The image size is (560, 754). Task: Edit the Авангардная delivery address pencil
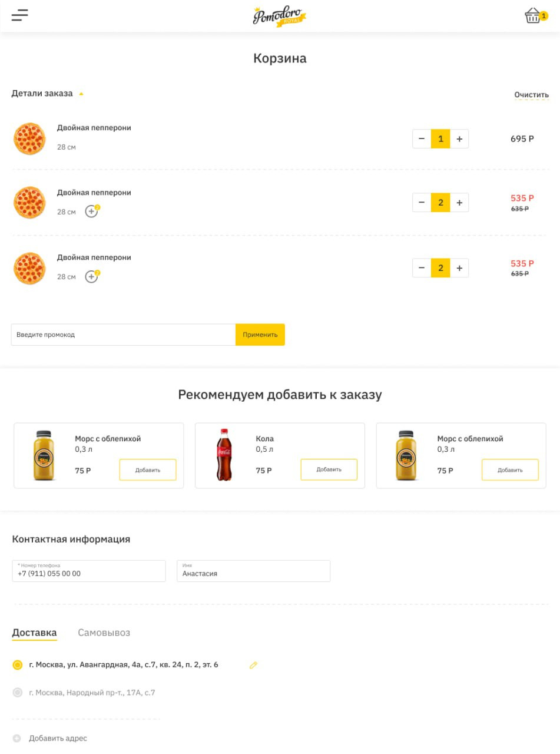[253, 665]
